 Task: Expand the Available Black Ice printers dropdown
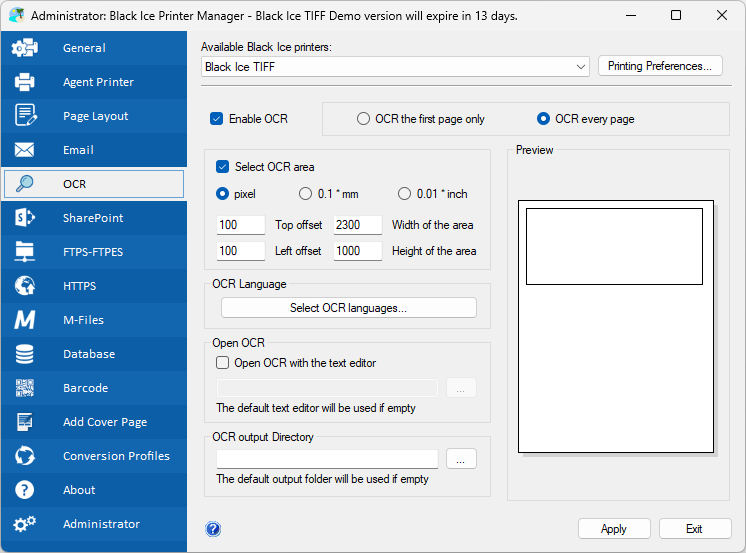pos(582,67)
